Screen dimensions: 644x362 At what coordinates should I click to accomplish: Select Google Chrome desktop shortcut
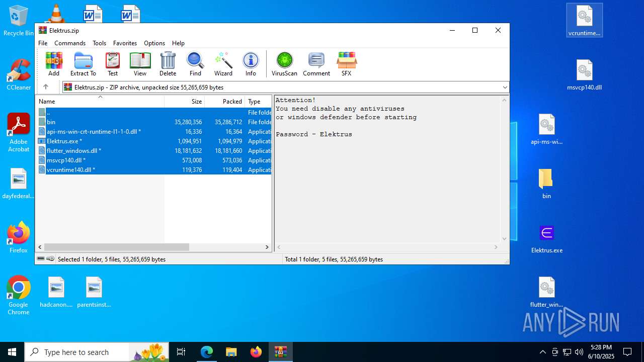tap(19, 296)
